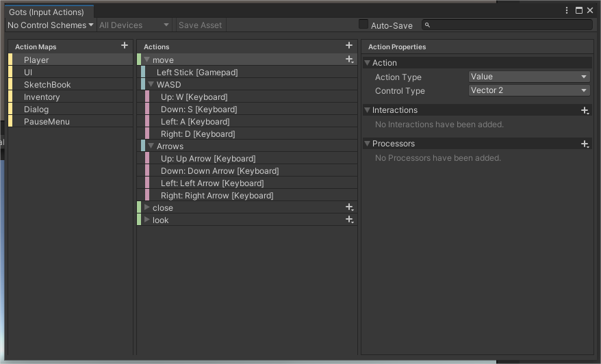Viewport: 601px width, 364px height.
Task: Select the Left Stick [Gamepad] binding
Action: pos(196,73)
